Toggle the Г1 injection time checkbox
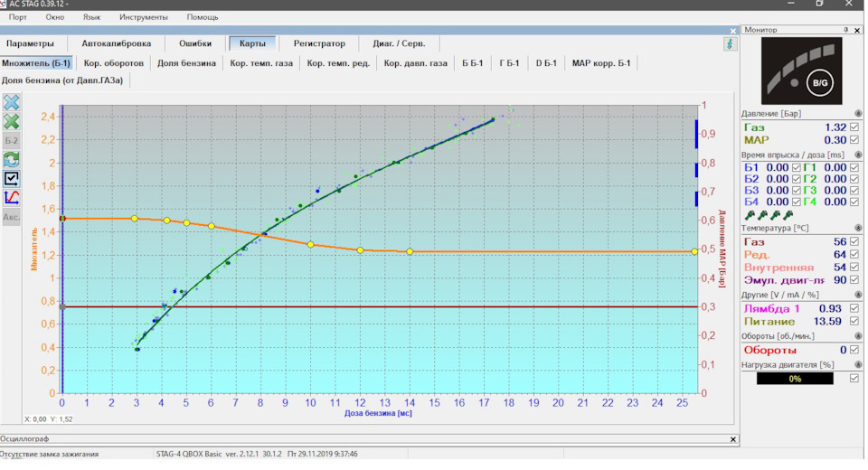Image resolution: width=868 pixels, height=470 pixels. click(854, 167)
